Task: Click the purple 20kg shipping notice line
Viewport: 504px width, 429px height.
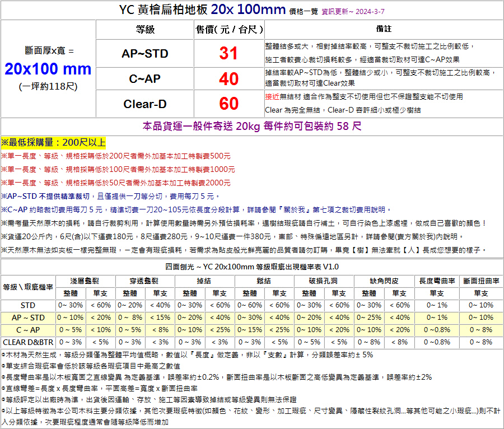Action: tap(252, 126)
